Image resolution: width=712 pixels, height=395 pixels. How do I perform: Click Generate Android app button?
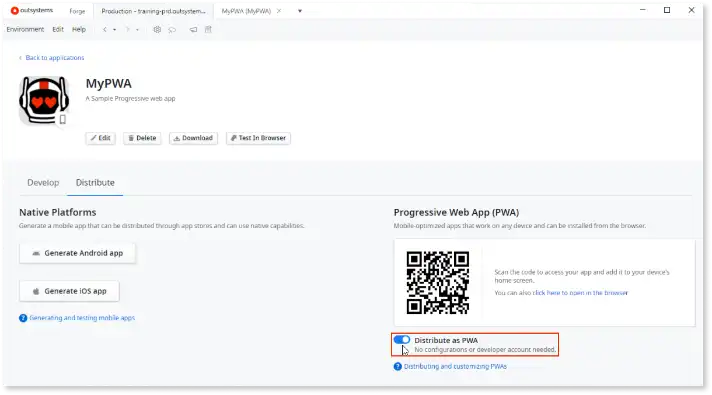tap(77, 253)
